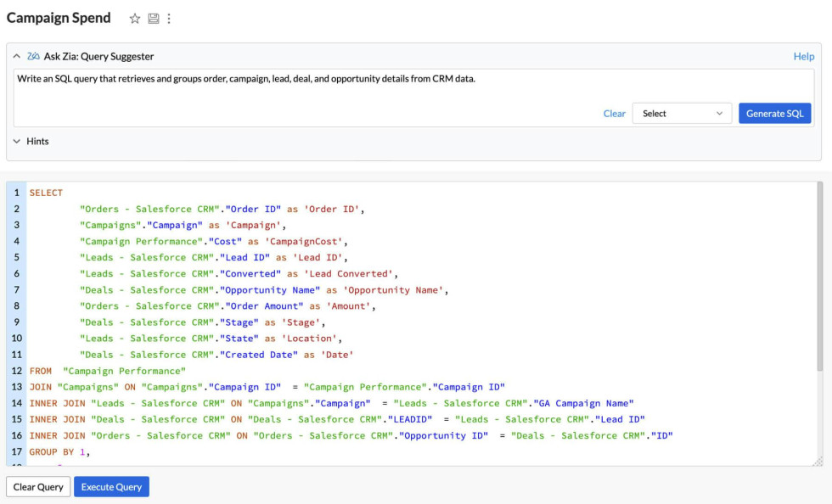832x504 pixels.
Task: Click the Zia assistant icon
Action: point(34,56)
